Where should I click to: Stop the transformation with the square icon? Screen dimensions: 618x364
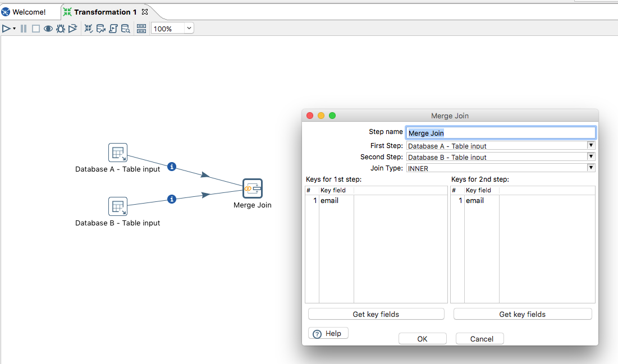[x=36, y=29]
